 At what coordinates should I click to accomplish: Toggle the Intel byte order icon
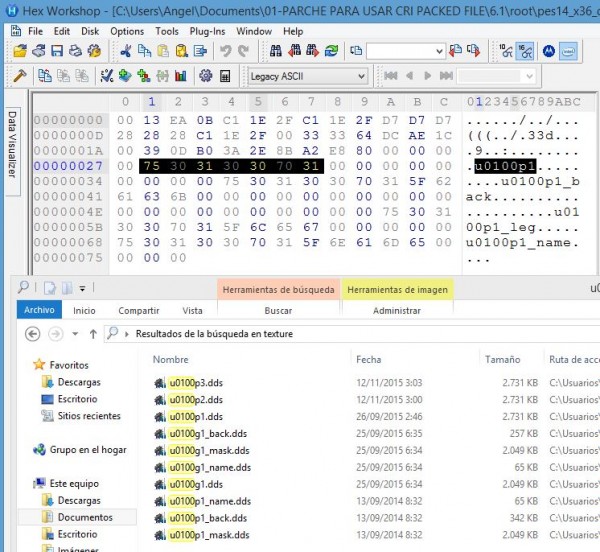(568, 51)
